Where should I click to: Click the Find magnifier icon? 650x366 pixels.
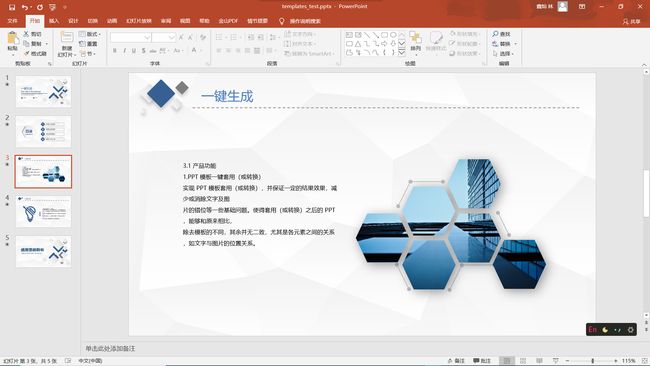pos(495,34)
